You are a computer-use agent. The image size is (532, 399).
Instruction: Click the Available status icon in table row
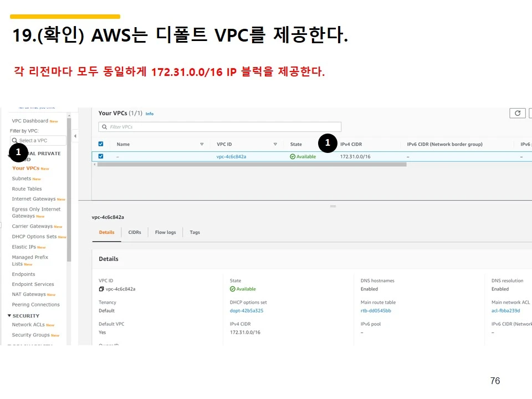[293, 156]
